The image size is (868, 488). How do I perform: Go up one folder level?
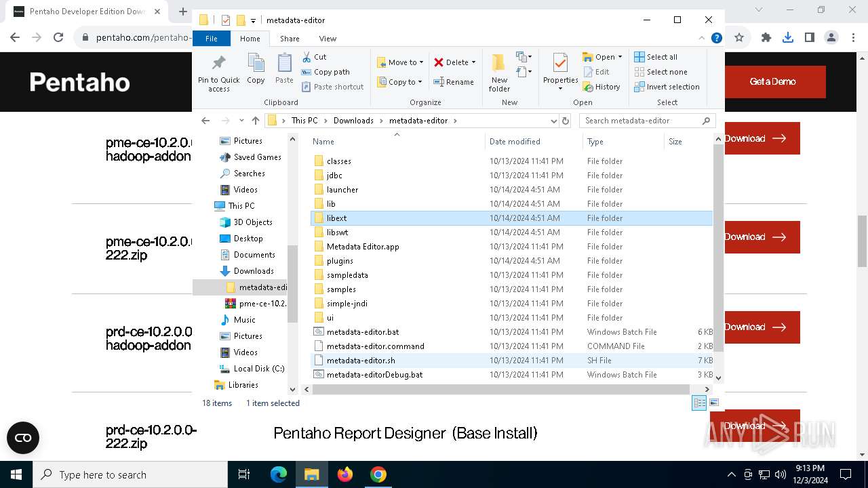coord(255,121)
